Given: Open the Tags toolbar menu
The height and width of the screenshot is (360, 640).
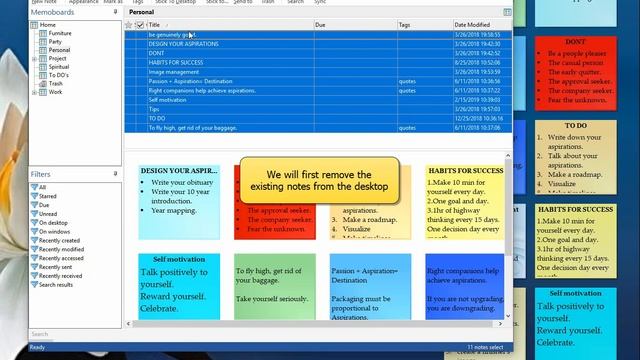Looking at the screenshot, I should [138, 2].
